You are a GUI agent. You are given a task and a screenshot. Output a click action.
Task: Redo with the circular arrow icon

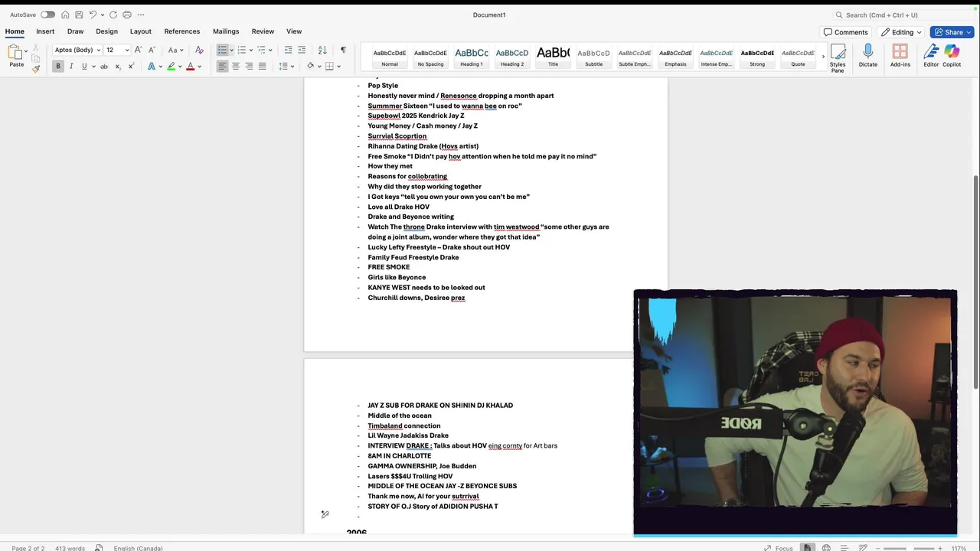[113, 15]
